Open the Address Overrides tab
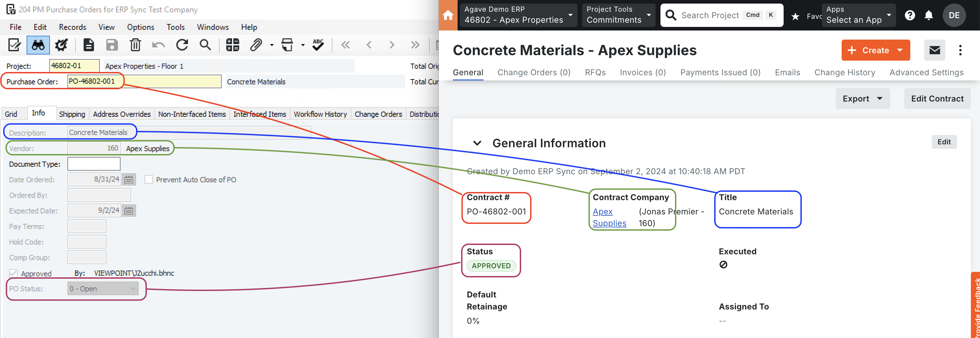Screen dimensions: 980x338 click(x=122, y=114)
